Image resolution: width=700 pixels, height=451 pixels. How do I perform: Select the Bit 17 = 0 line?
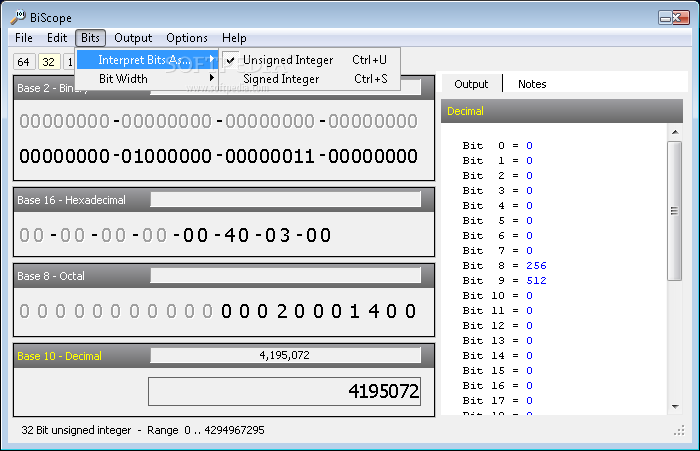pos(497,401)
